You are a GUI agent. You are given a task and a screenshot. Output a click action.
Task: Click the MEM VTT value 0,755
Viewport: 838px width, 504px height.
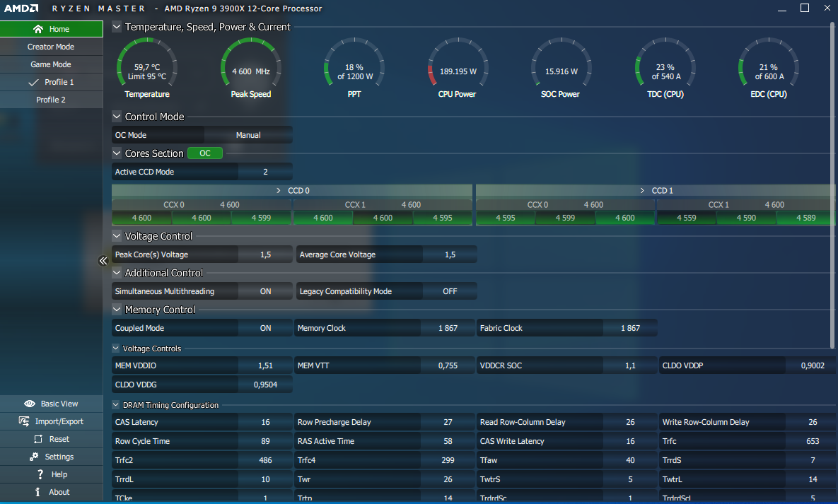click(x=448, y=365)
